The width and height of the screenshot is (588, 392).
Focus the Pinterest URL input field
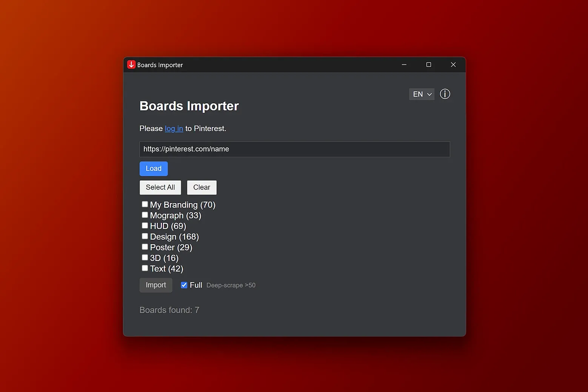(x=295, y=149)
